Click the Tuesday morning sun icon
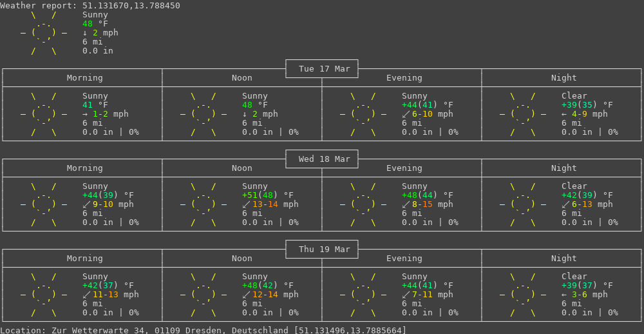 point(44,114)
